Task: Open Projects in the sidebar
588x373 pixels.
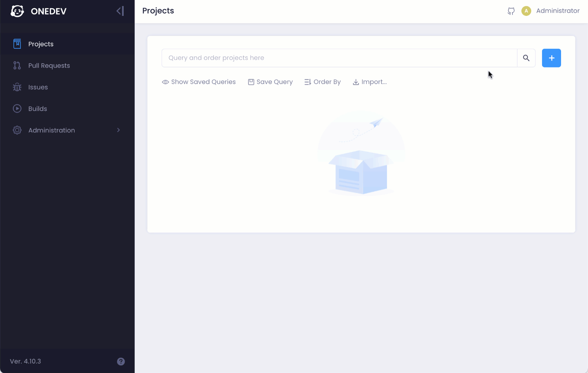Action: tap(67, 44)
